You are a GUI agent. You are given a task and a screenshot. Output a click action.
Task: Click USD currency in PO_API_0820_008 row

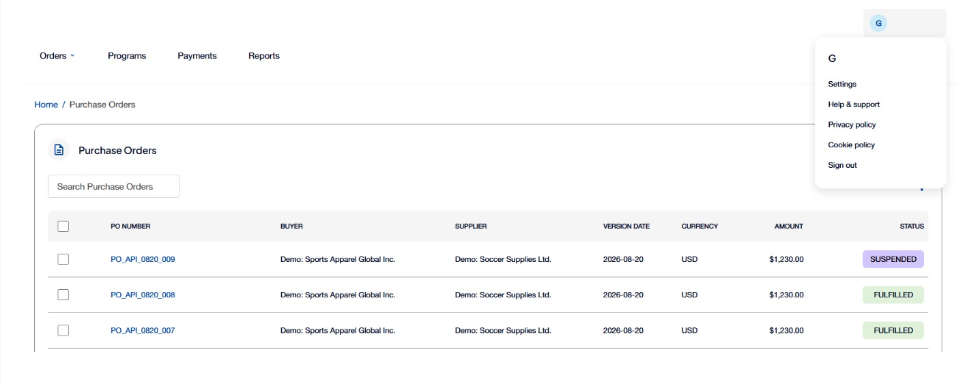(x=689, y=295)
